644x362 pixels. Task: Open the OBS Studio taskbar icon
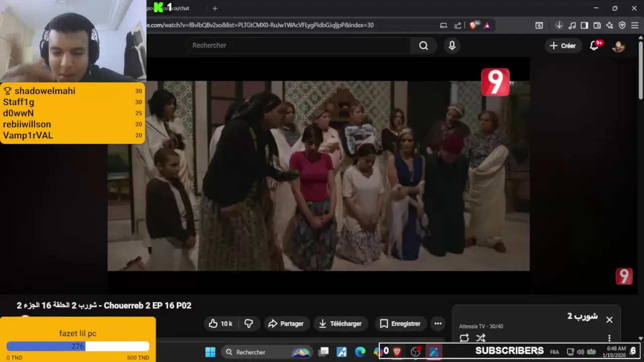point(416,352)
